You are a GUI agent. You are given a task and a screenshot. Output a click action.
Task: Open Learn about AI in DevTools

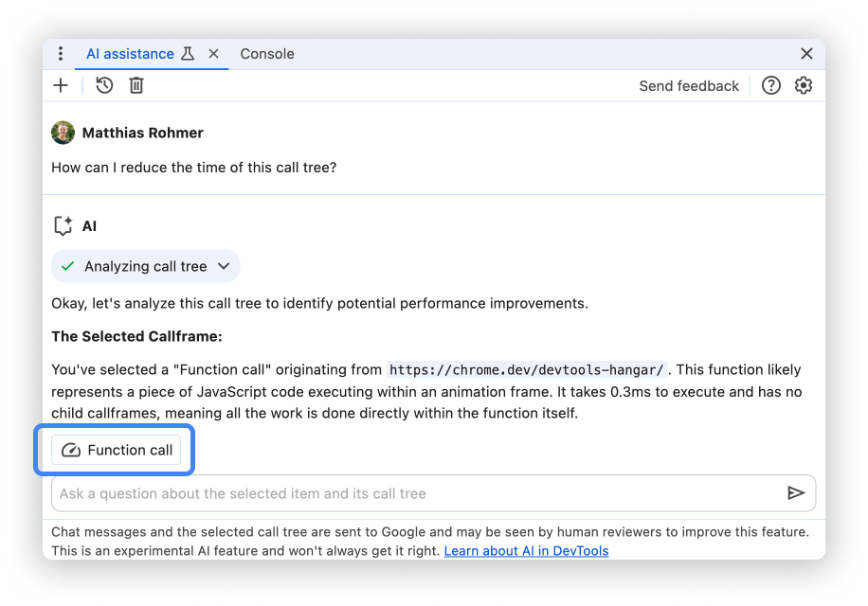point(525,551)
